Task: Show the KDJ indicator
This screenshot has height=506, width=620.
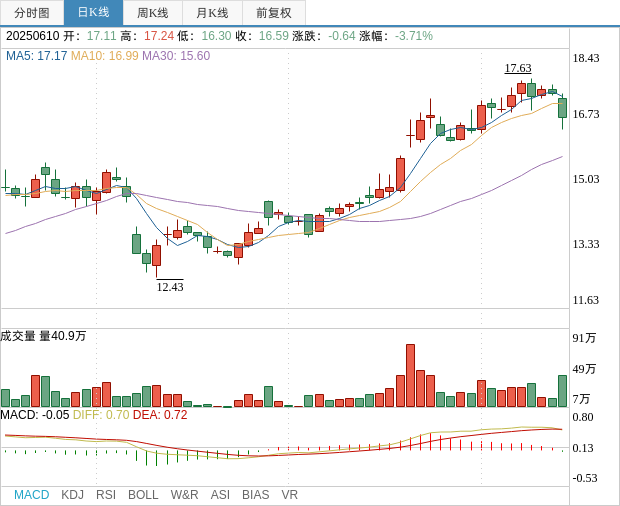Action: pyautogui.click(x=72, y=495)
